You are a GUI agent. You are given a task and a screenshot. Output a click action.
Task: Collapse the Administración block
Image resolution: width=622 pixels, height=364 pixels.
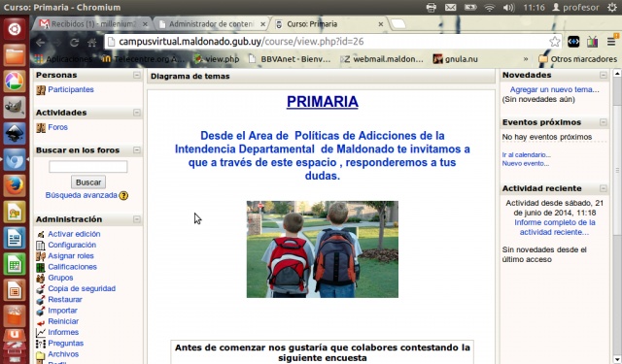click(x=137, y=219)
